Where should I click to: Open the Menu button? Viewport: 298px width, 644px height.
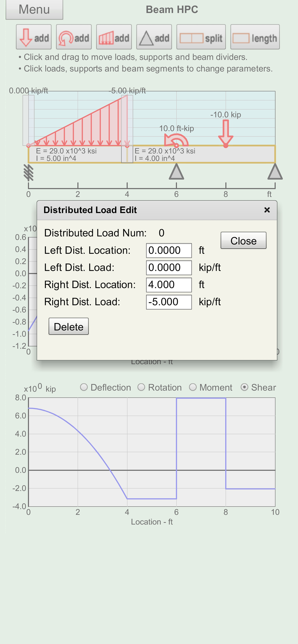click(34, 10)
